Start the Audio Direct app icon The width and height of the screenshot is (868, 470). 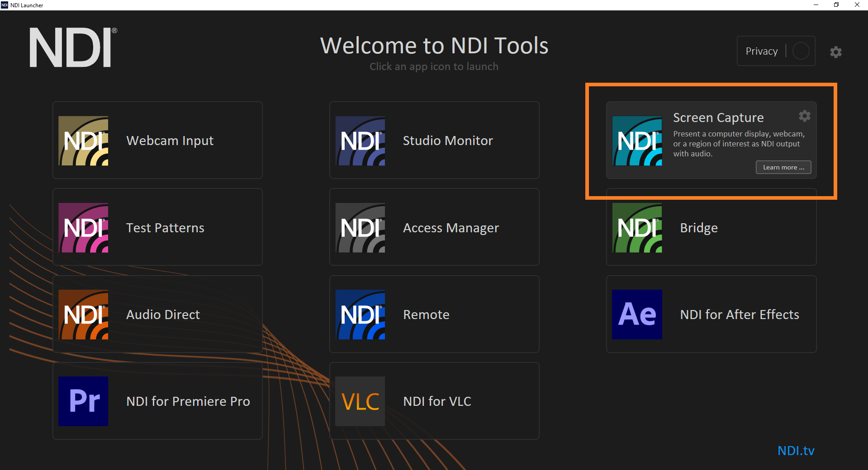(83, 314)
